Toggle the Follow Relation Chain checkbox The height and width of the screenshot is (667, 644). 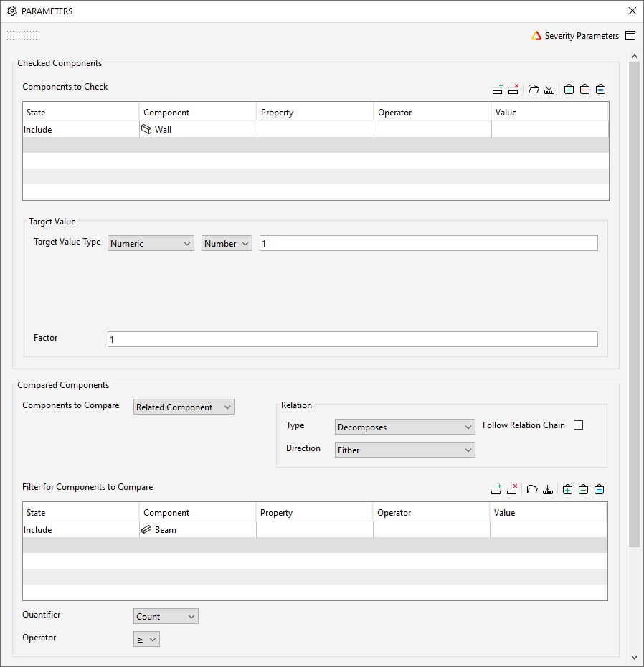pyautogui.click(x=579, y=425)
